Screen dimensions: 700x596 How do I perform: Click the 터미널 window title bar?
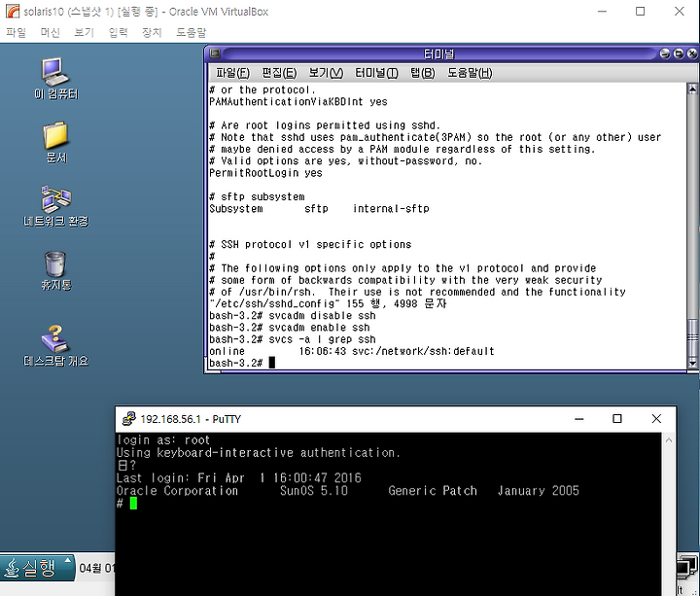tap(439, 54)
